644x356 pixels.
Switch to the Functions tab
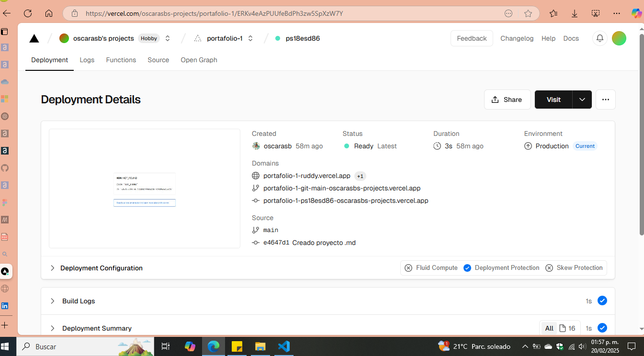click(121, 60)
